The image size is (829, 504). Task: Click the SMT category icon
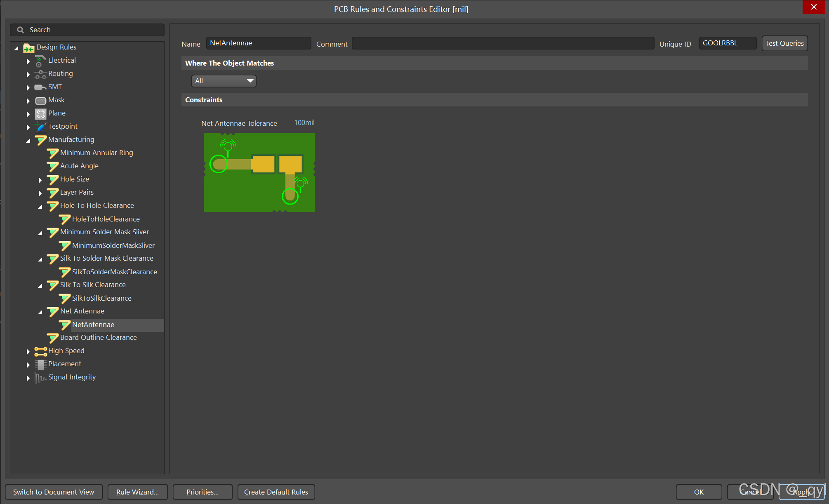point(40,87)
